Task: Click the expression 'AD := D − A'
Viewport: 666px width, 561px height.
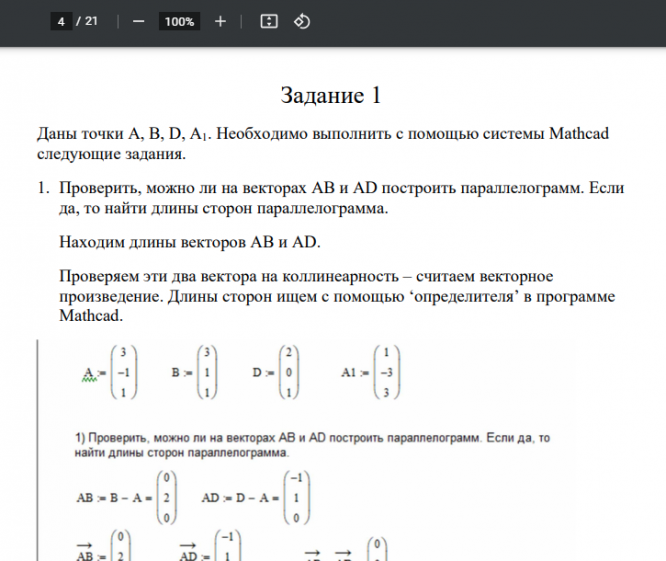Action: point(256,497)
